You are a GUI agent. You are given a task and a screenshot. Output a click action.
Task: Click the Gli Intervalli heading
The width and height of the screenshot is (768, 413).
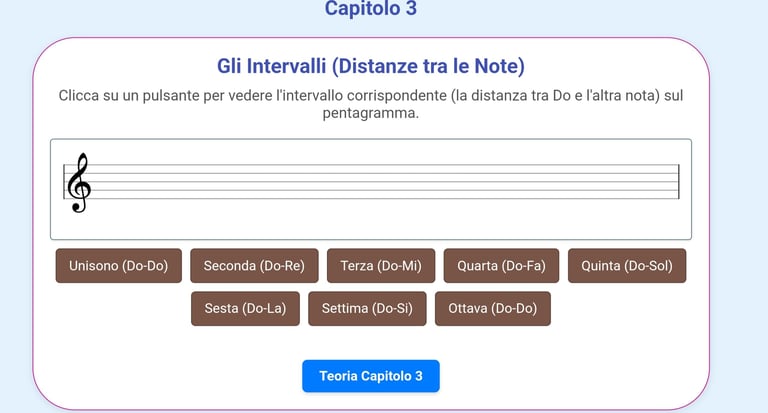pos(371,66)
